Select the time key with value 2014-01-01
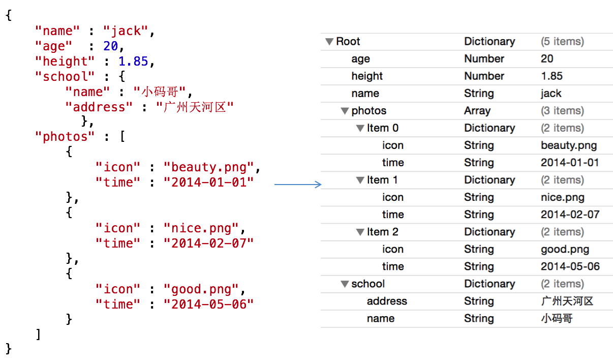This screenshot has width=613, height=364. click(x=393, y=163)
